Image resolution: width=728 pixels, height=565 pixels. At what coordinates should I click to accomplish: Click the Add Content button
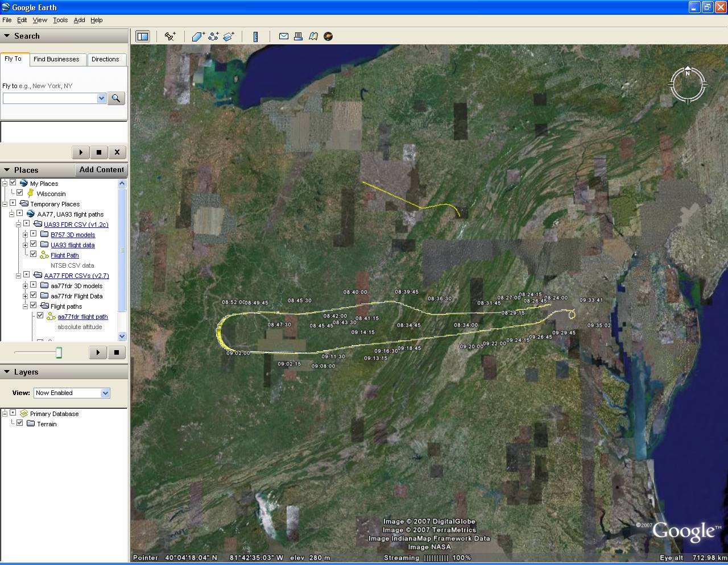click(101, 170)
